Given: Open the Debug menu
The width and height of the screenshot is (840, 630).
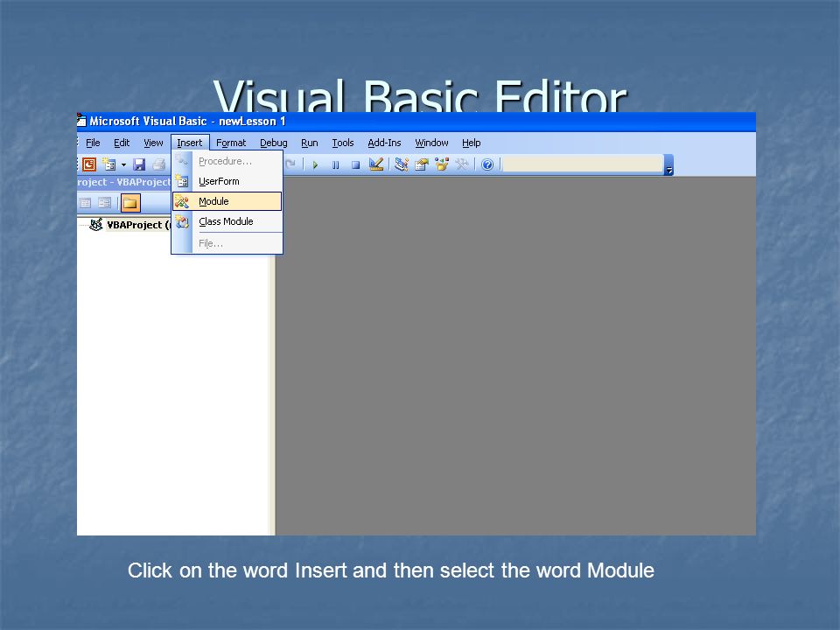Looking at the screenshot, I should pyautogui.click(x=274, y=143).
